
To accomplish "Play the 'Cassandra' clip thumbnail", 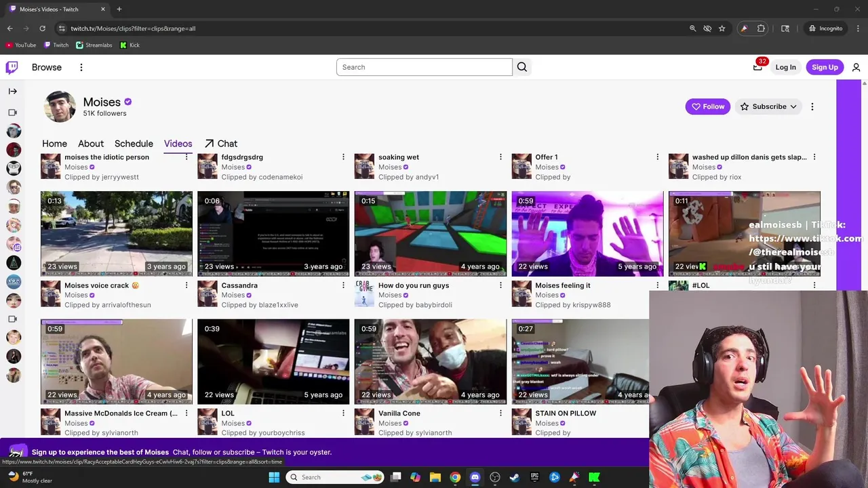I will tap(273, 234).
